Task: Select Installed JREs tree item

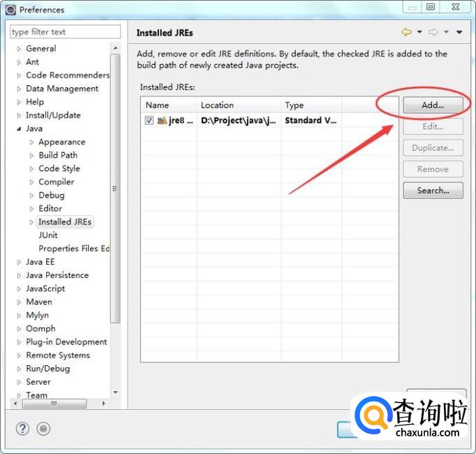Action: click(65, 222)
